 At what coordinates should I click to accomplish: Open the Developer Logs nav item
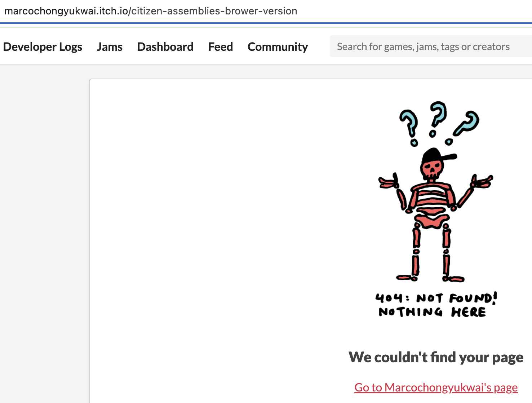(43, 47)
